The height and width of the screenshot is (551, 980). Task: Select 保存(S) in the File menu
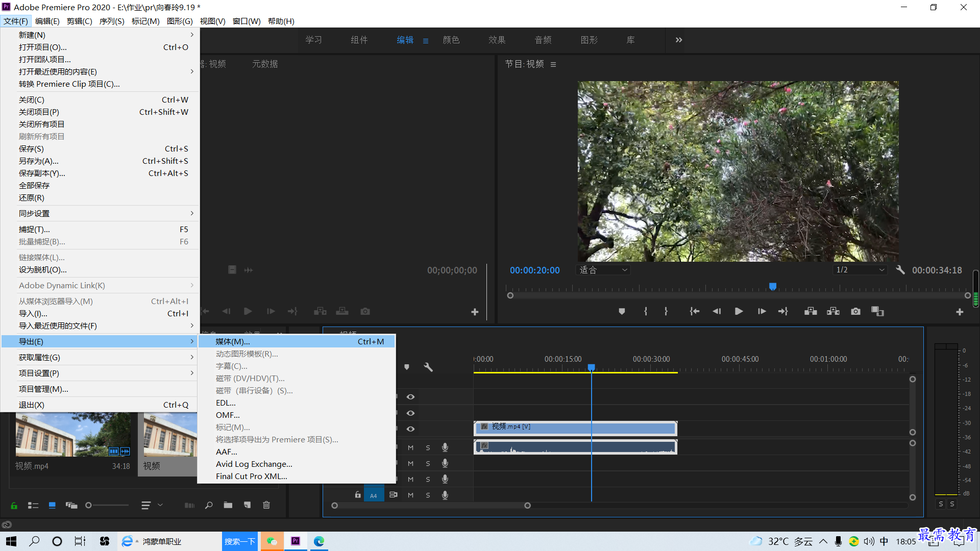[100, 148]
